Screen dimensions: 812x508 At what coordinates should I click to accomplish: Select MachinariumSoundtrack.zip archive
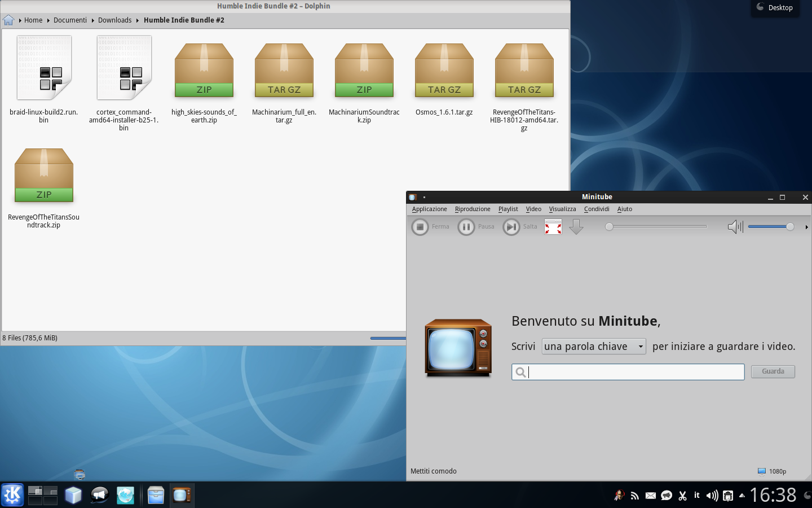tap(364, 82)
